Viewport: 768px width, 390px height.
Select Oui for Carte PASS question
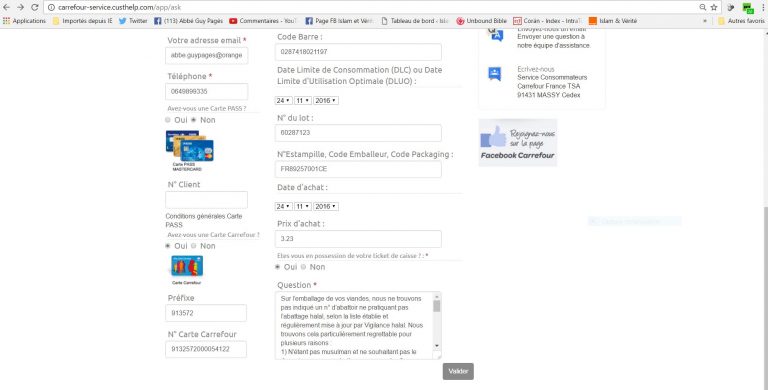coord(168,120)
